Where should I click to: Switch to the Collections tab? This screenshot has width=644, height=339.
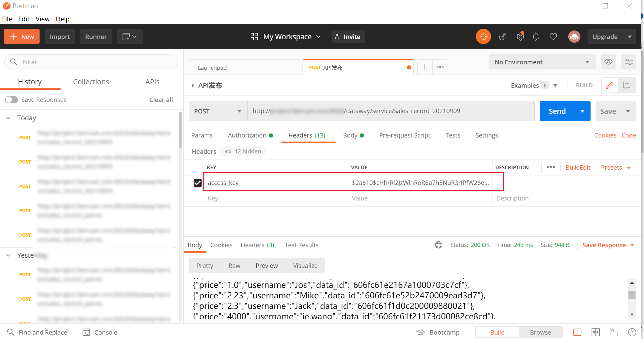click(91, 82)
